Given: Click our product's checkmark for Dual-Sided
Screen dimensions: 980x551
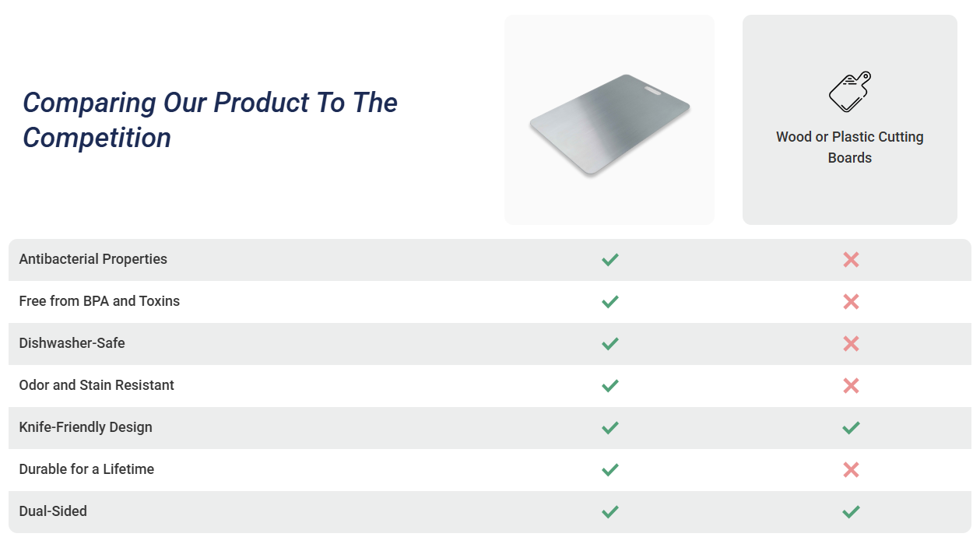Looking at the screenshot, I should [x=610, y=512].
